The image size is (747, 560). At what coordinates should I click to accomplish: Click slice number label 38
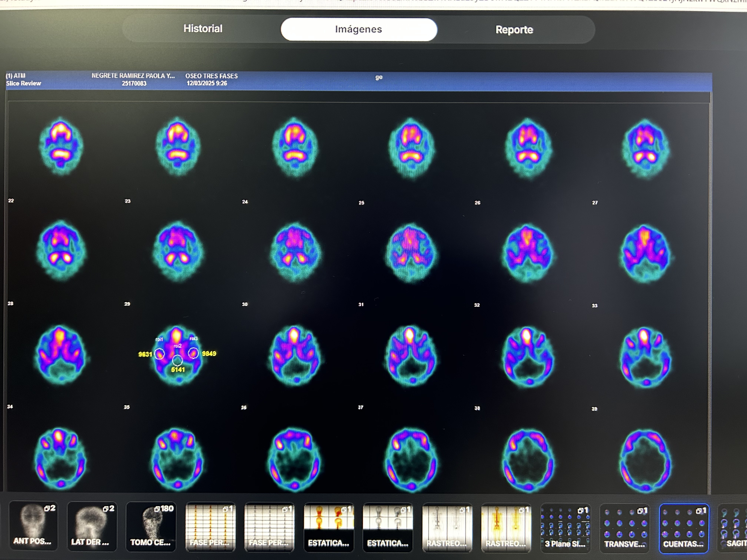pos(477,408)
